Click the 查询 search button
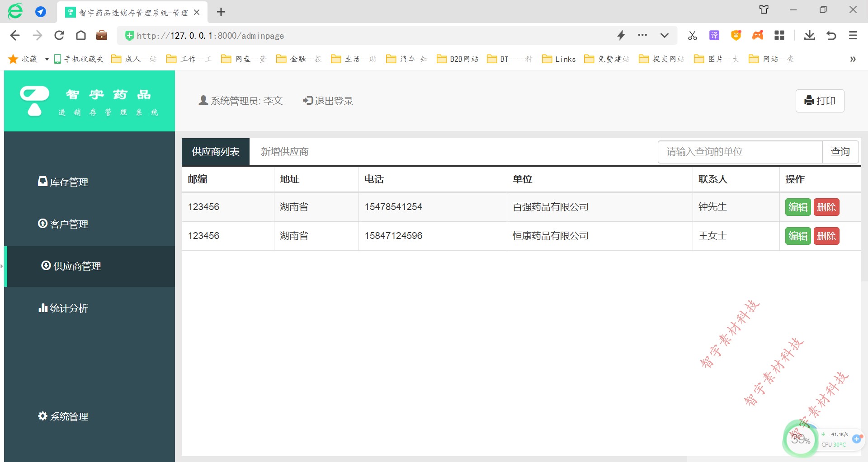 click(840, 152)
